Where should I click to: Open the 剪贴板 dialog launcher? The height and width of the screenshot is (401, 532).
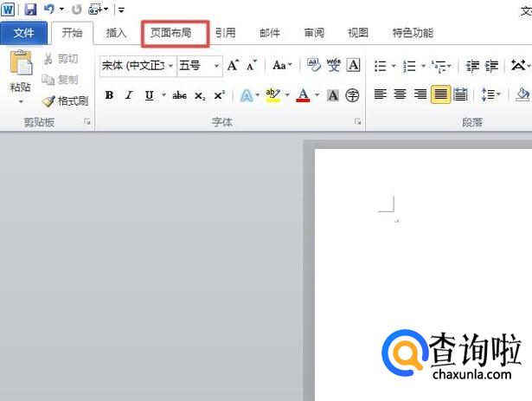87,121
